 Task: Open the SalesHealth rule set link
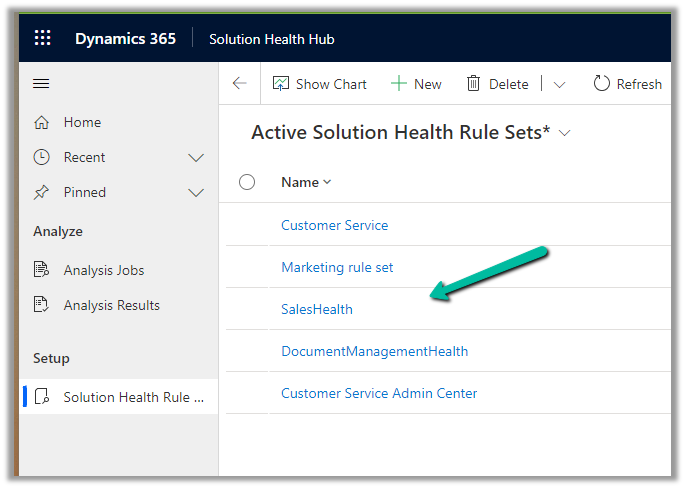pyautogui.click(x=317, y=309)
